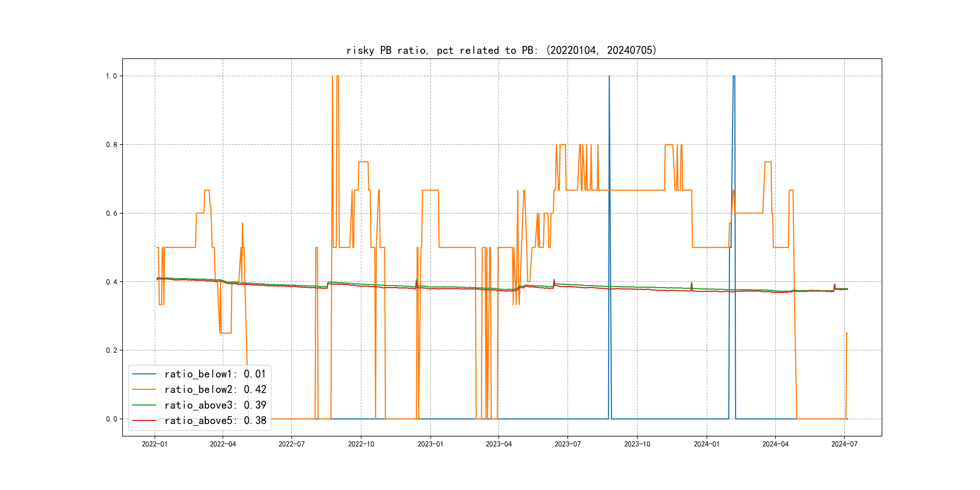This screenshot has width=980, height=490.
Task: Click the 0.6 y-axis tick label
Action: [x=111, y=214]
